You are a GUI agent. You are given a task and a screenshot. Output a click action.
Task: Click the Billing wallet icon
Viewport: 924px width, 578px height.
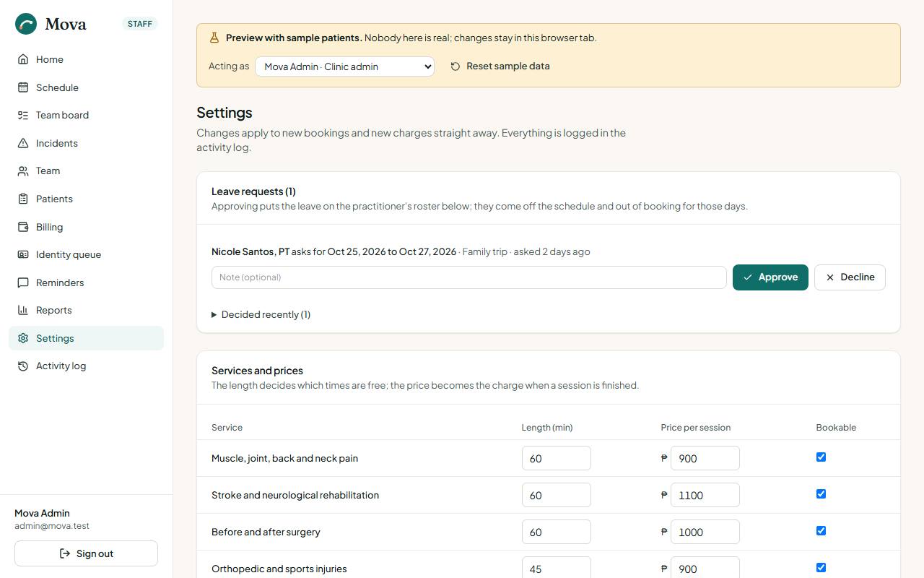tap(23, 227)
